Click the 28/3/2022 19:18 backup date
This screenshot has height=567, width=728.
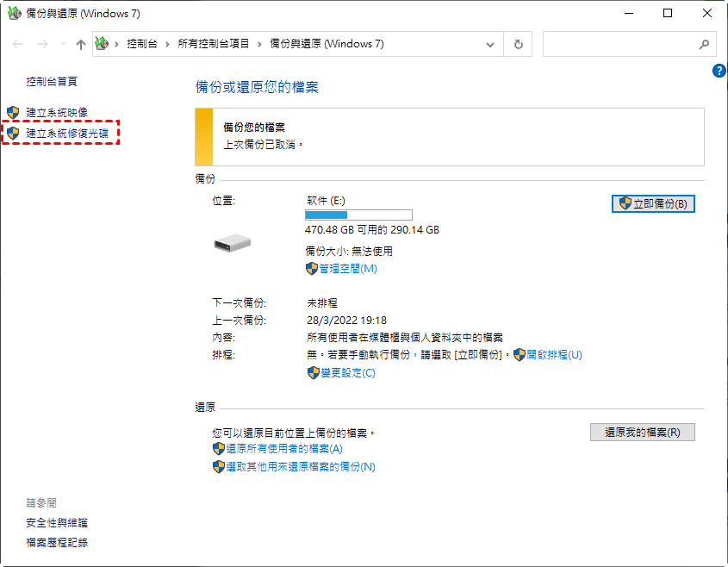pos(347,321)
